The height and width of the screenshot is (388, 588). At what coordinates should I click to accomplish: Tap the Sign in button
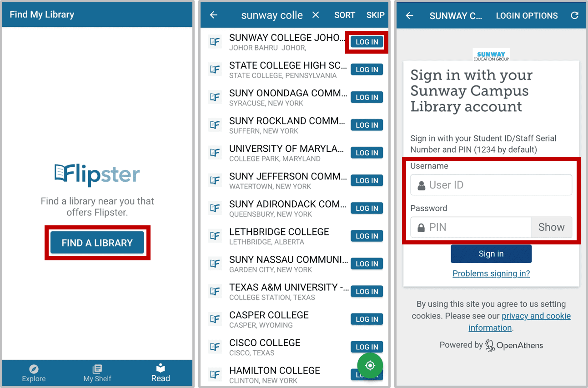[x=491, y=254]
